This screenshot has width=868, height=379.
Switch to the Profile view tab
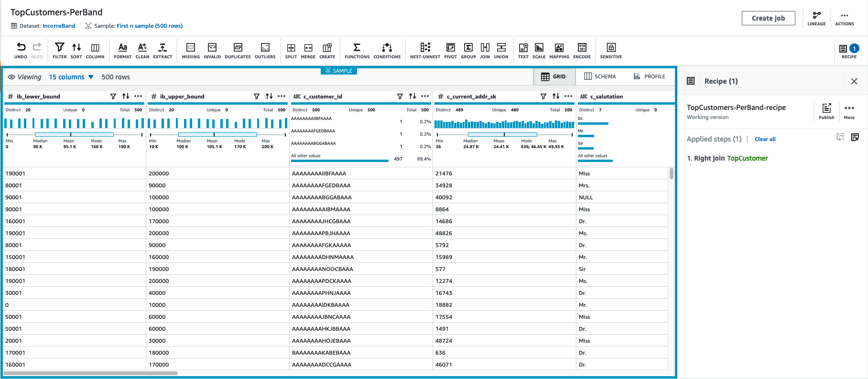coord(649,76)
